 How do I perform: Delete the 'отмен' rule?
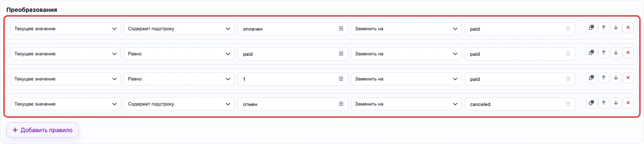coord(628,103)
